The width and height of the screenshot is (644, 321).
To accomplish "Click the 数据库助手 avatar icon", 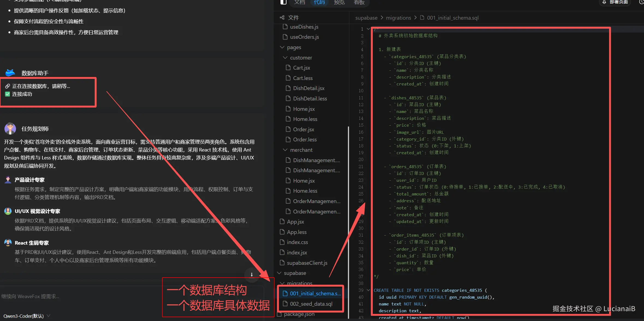I will point(10,73).
